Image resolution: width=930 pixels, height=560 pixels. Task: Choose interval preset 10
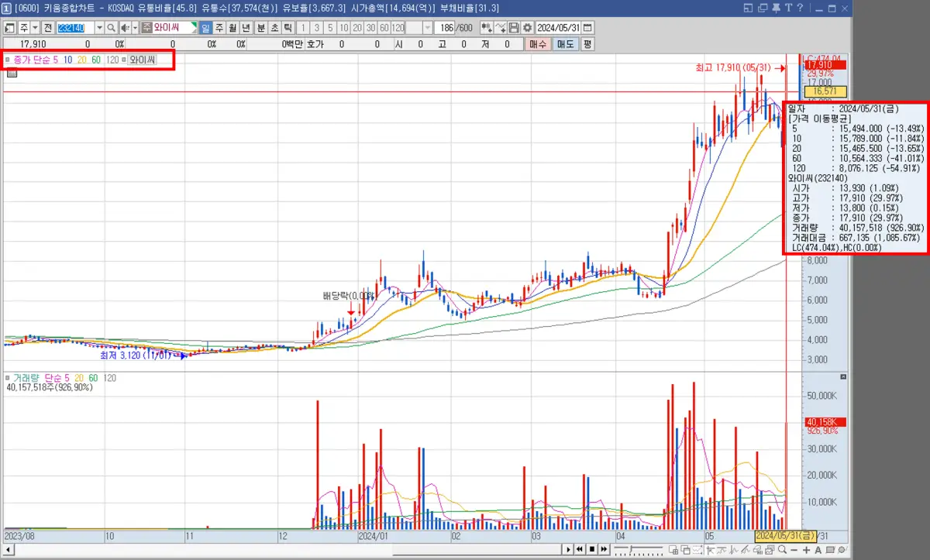click(x=343, y=27)
